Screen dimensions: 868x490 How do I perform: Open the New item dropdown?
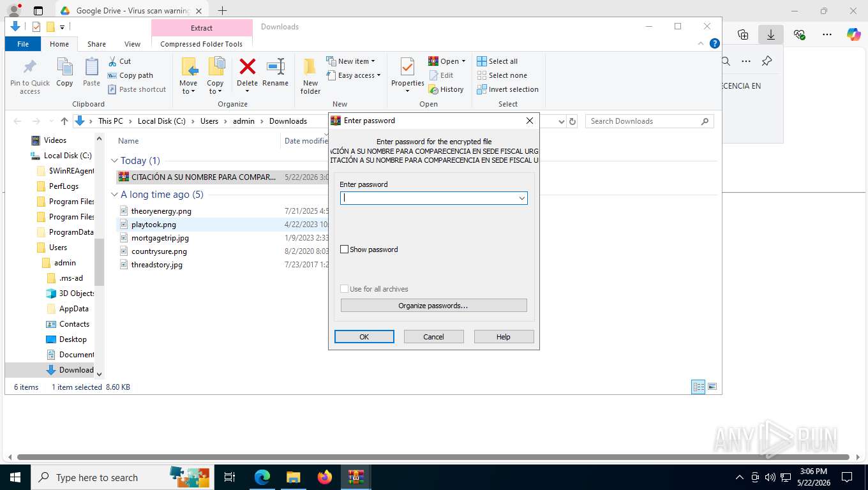click(x=350, y=61)
